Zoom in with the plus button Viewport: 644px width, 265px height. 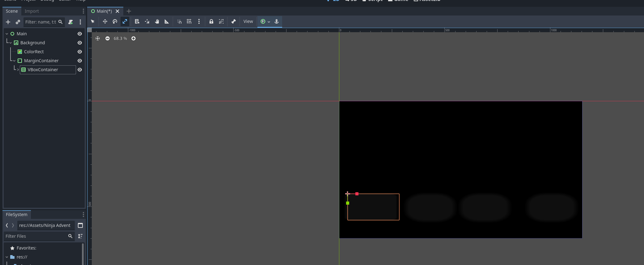coord(133,38)
